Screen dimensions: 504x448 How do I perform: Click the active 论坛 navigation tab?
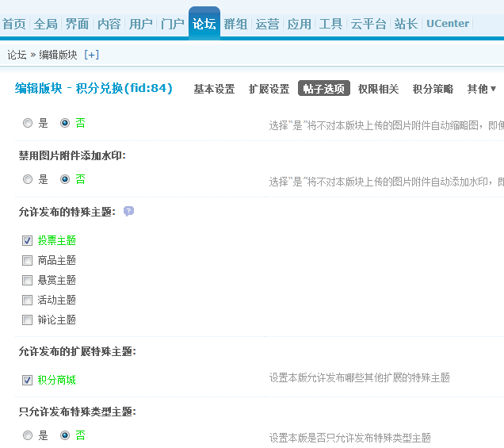click(204, 24)
